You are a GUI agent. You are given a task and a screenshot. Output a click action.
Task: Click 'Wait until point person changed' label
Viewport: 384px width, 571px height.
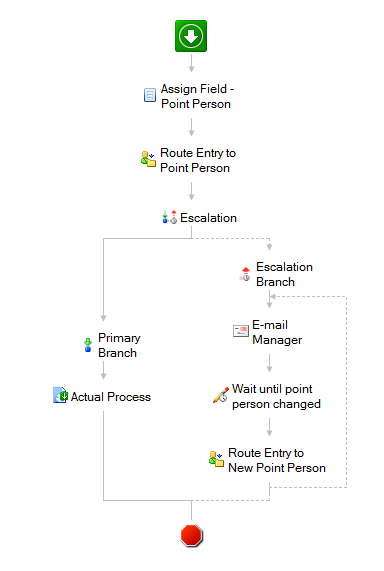pos(276,396)
